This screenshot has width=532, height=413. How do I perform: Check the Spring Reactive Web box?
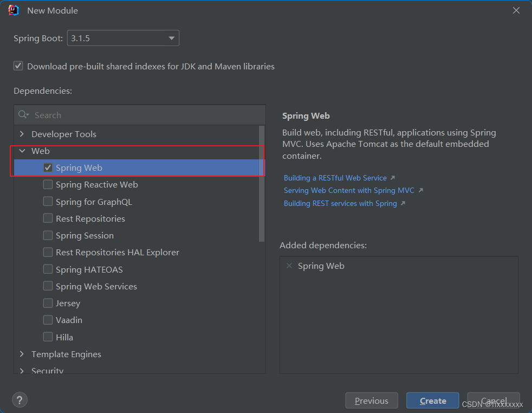click(x=48, y=185)
